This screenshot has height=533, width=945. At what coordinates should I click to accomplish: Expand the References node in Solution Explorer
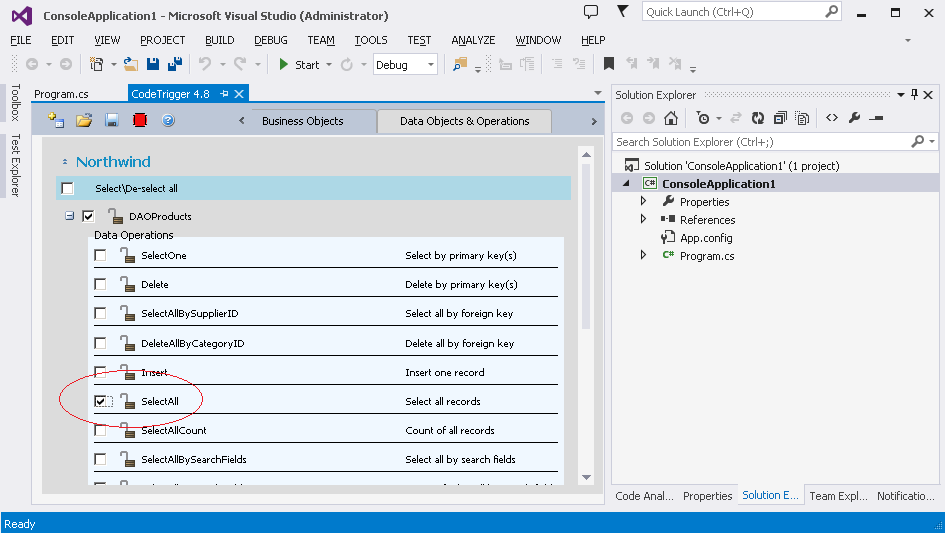tap(644, 220)
